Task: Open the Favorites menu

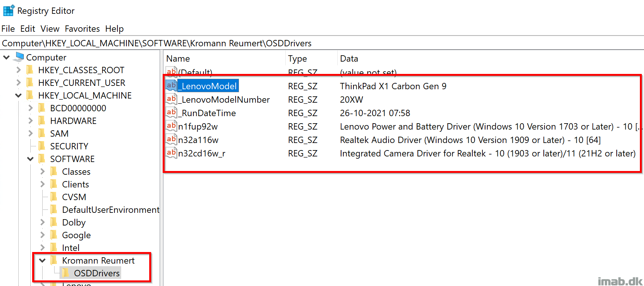Action: 82,29
